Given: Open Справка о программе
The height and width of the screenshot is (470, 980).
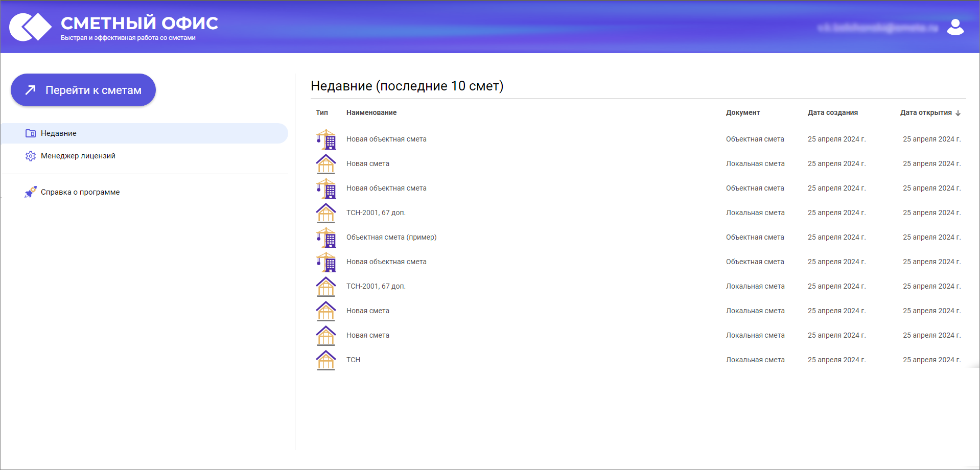Looking at the screenshot, I should click(x=80, y=192).
